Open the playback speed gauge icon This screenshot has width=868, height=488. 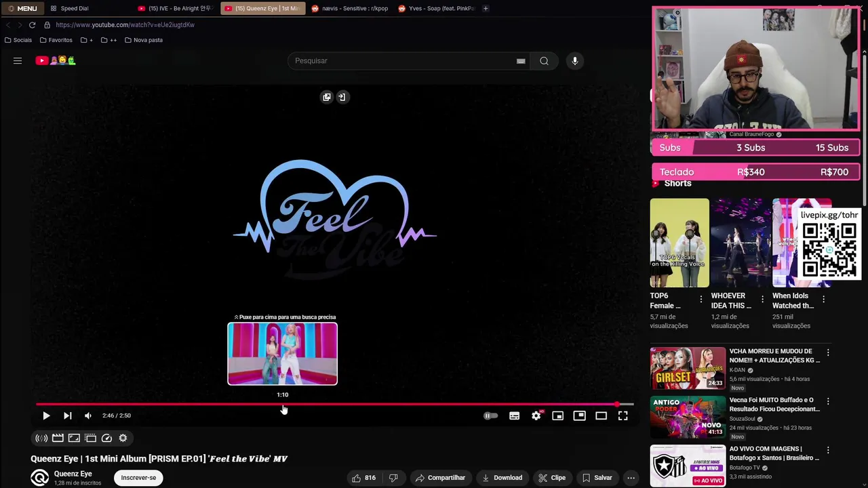pyautogui.click(x=106, y=438)
